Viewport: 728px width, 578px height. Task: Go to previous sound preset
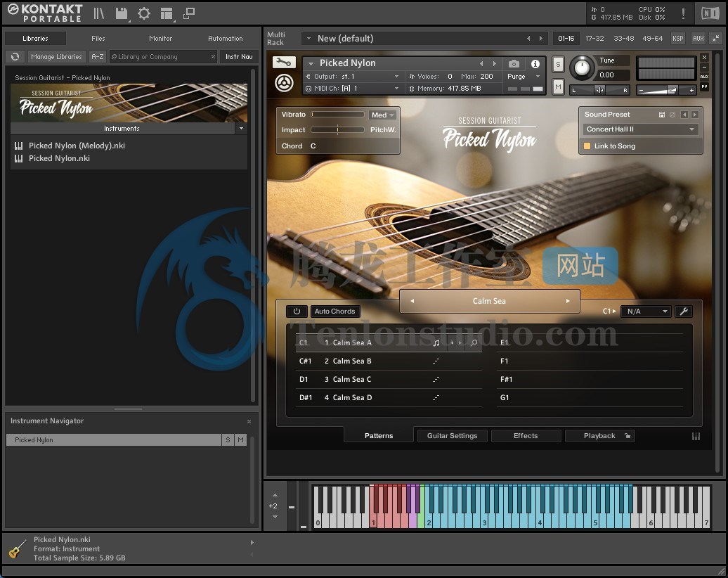click(x=684, y=115)
